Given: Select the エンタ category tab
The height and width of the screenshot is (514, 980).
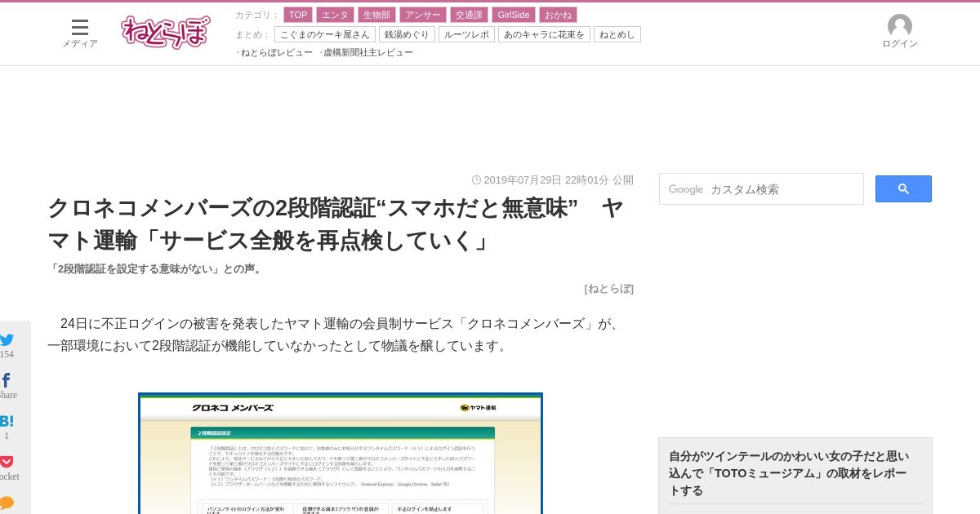Looking at the screenshot, I should click(x=335, y=15).
